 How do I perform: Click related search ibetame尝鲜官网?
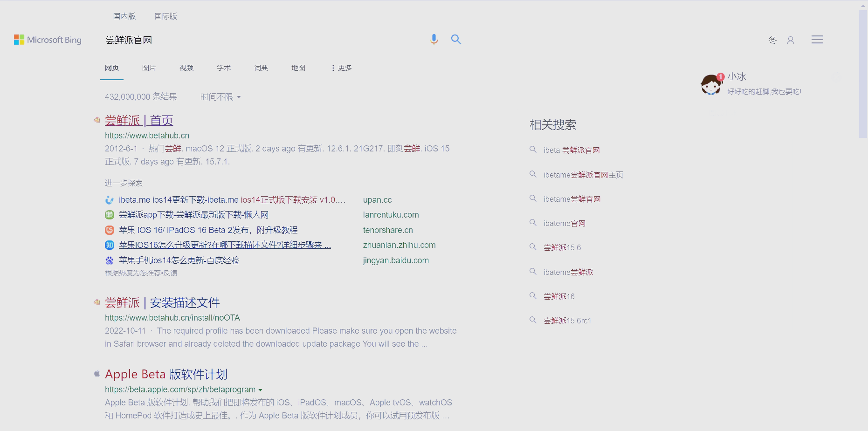point(572,199)
